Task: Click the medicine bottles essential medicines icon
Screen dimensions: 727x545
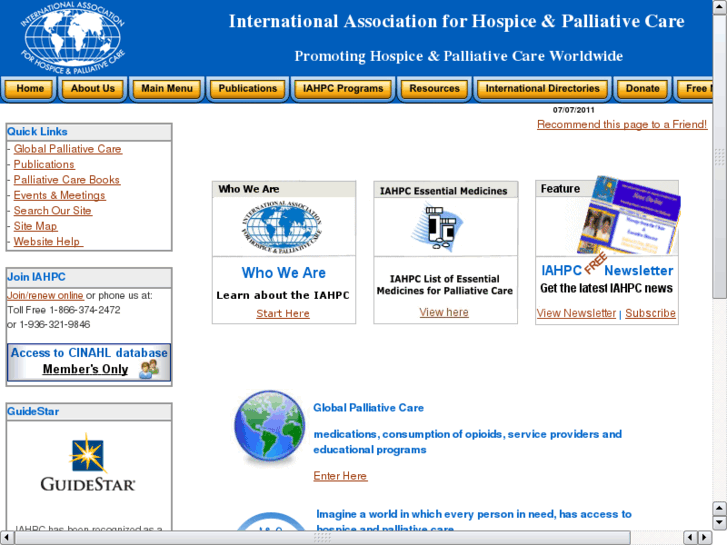Action: click(439, 229)
